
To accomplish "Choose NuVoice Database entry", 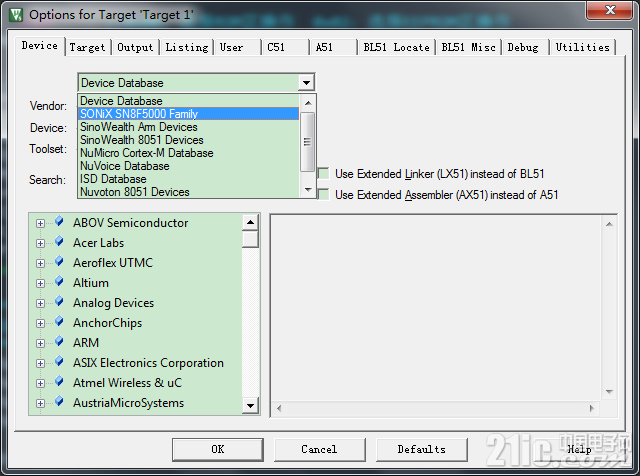I will point(189,166).
